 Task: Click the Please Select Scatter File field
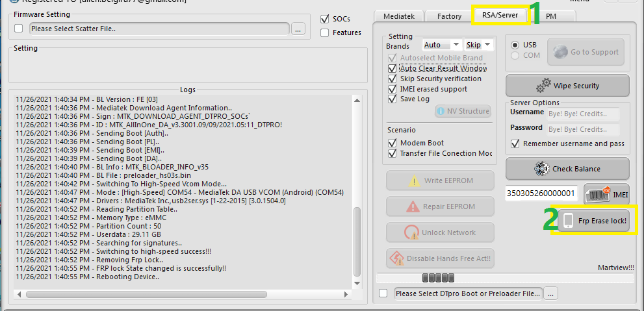[x=160, y=29]
